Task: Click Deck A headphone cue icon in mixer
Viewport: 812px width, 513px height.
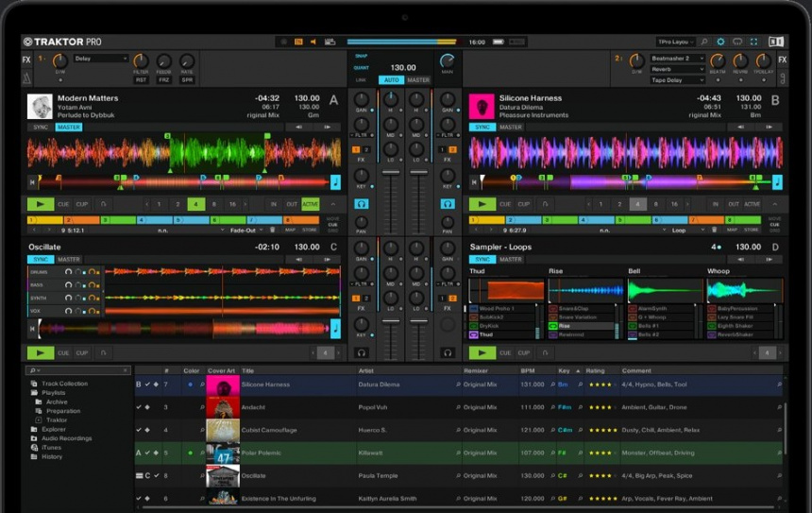Action: [x=362, y=204]
